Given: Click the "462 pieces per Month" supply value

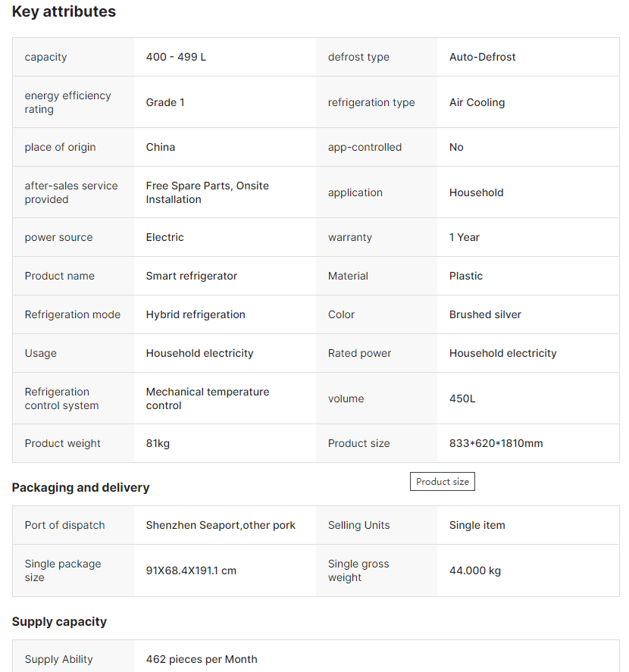Looking at the screenshot, I should pyautogui.click(x=202, y=659).
